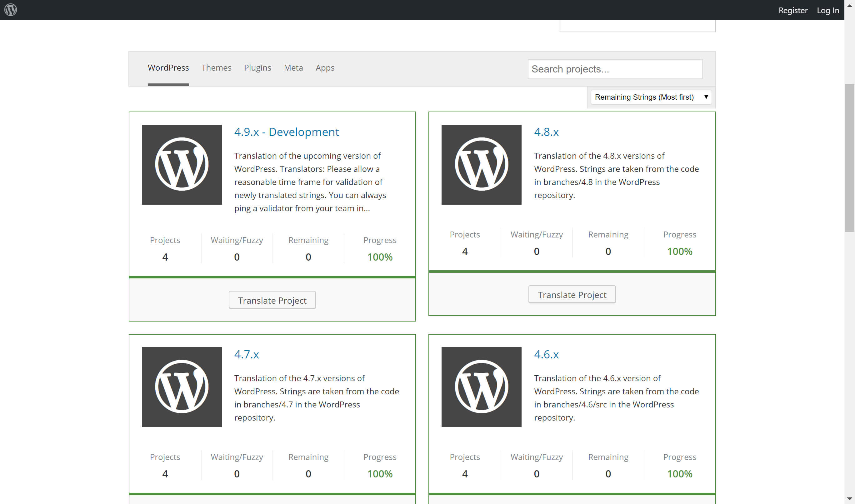Viewport: 855px width, 504px height.
Task: Click the 100% progress value of 4.9.x
Action: click(x=380, y=257)
